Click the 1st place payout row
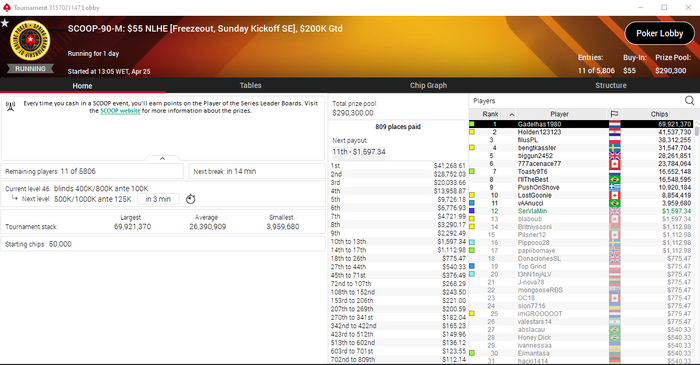 click(x=398, y=166)
